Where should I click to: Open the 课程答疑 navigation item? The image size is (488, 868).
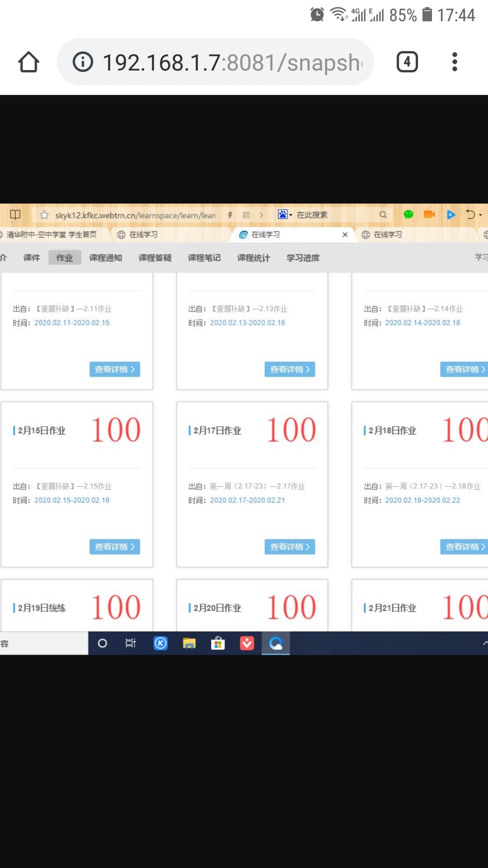tap(155, 258)
